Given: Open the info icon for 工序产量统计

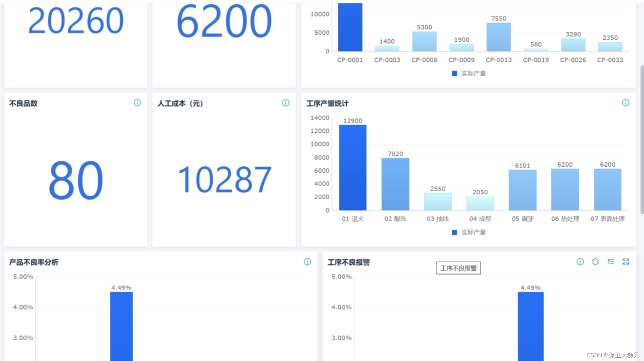Looking at the screenshot, I should coord(625,103).
